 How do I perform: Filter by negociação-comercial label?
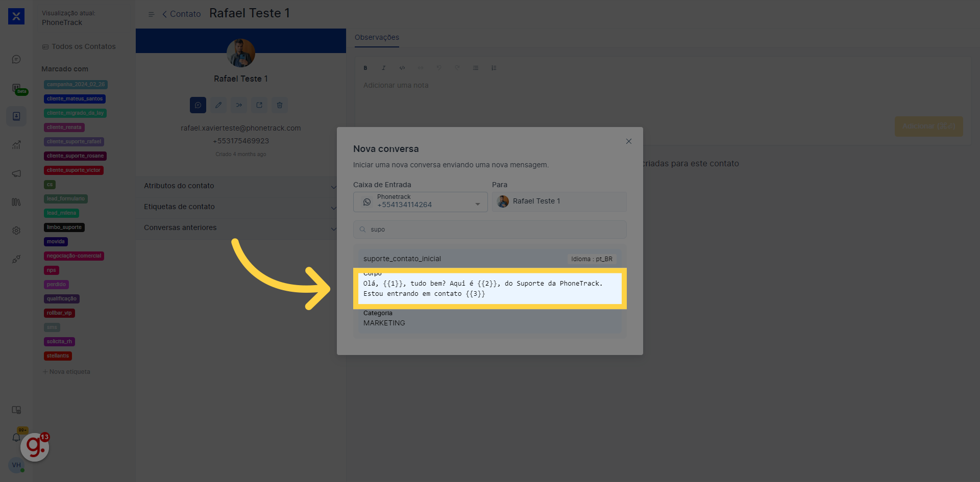click(74, 256)
